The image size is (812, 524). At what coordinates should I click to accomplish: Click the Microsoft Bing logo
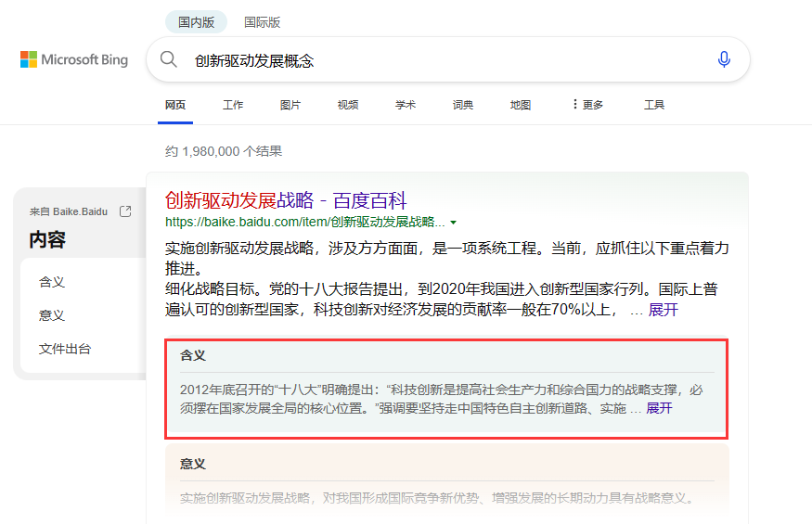pyautogui.click(x=74, y=59)
